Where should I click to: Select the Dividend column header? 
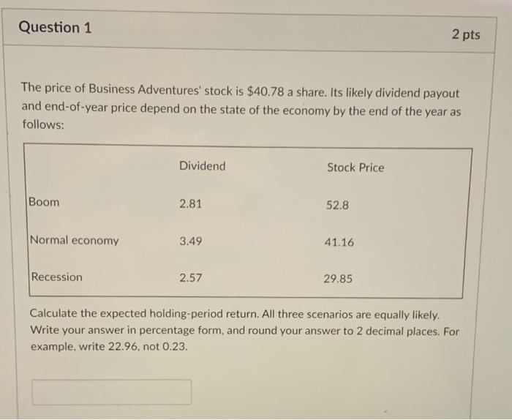[203, 166]
